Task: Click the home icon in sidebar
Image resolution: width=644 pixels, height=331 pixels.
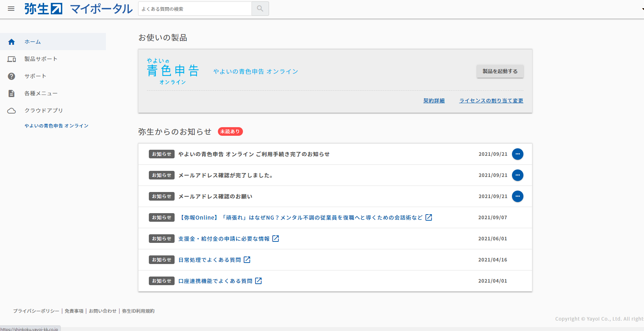Action: click(x=11, y=42)
